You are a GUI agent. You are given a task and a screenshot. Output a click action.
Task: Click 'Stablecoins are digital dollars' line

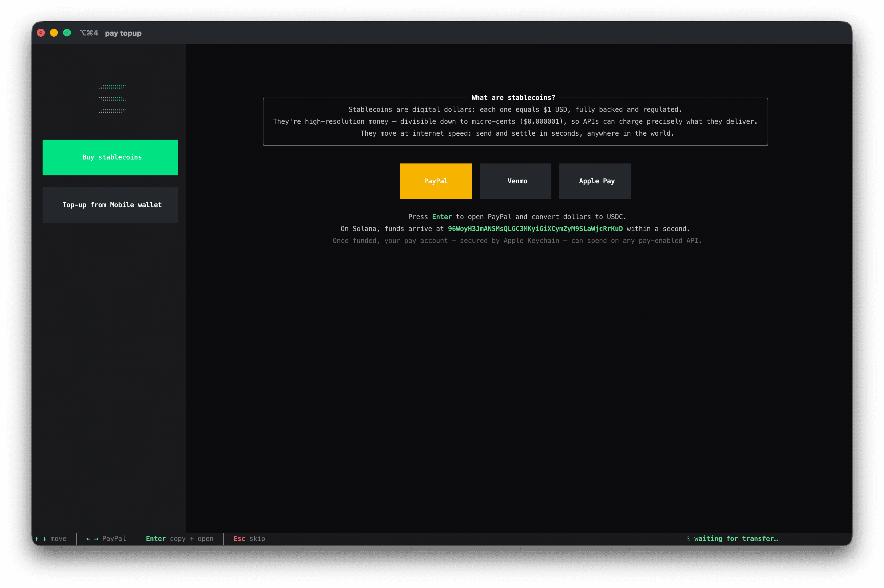[515, 110]
